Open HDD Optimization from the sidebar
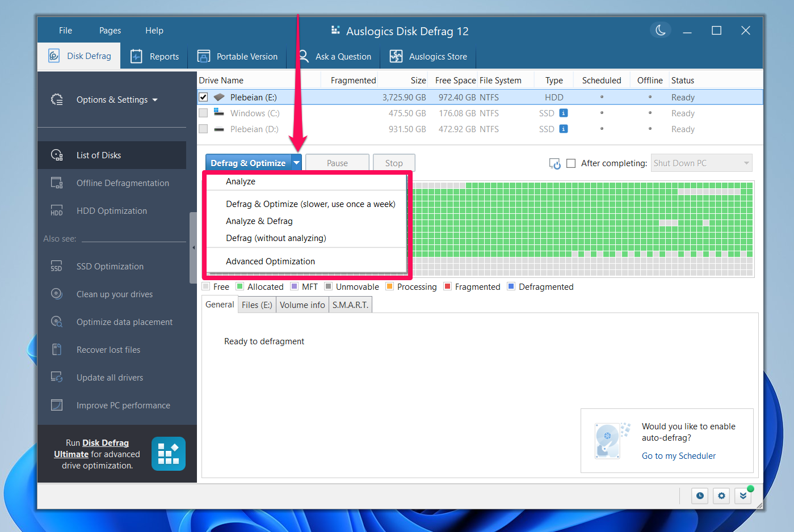794x532 pixels. pyautogui.click(x=57, y=210)
